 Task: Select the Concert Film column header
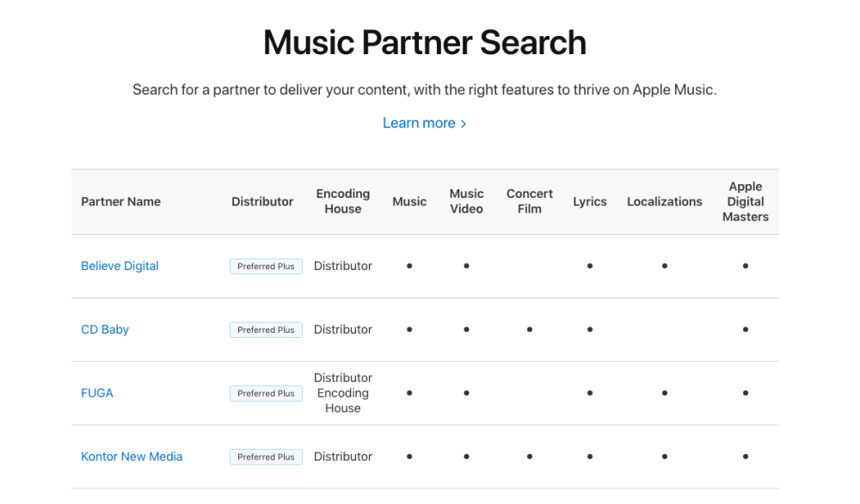click(x=529, y=201)
